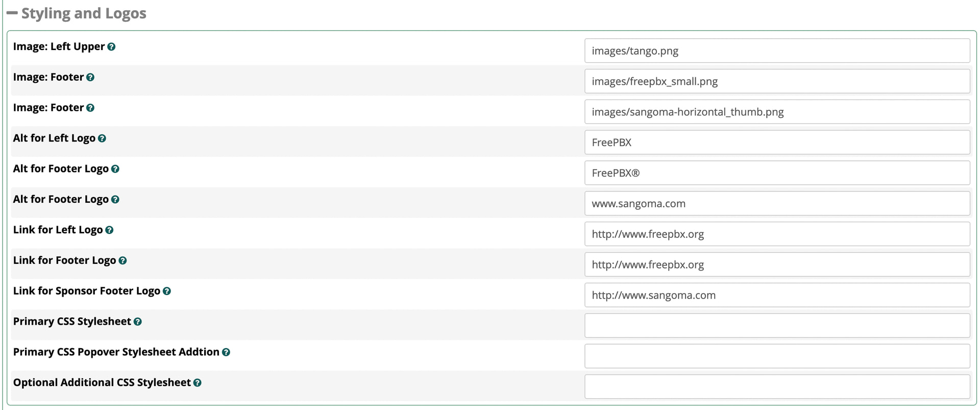Focus the http://www.sangoma.com link field

point(777,295)
